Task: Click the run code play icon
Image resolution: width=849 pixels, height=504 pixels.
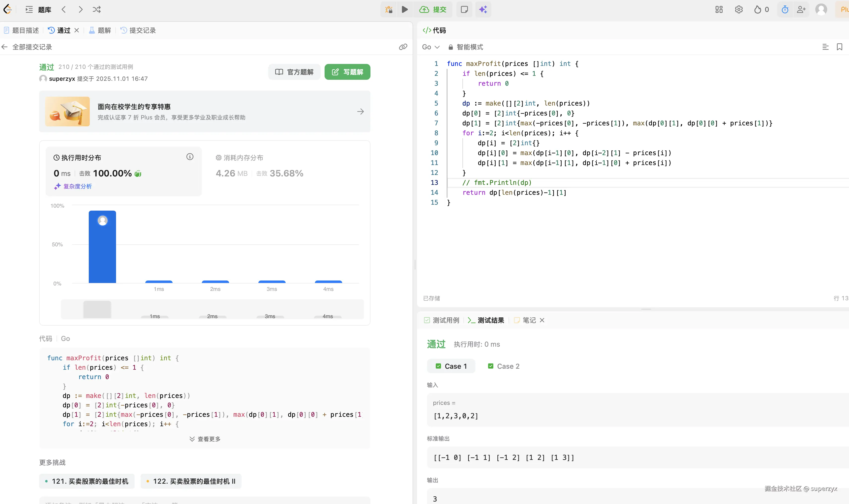Action: pos(404,9)
